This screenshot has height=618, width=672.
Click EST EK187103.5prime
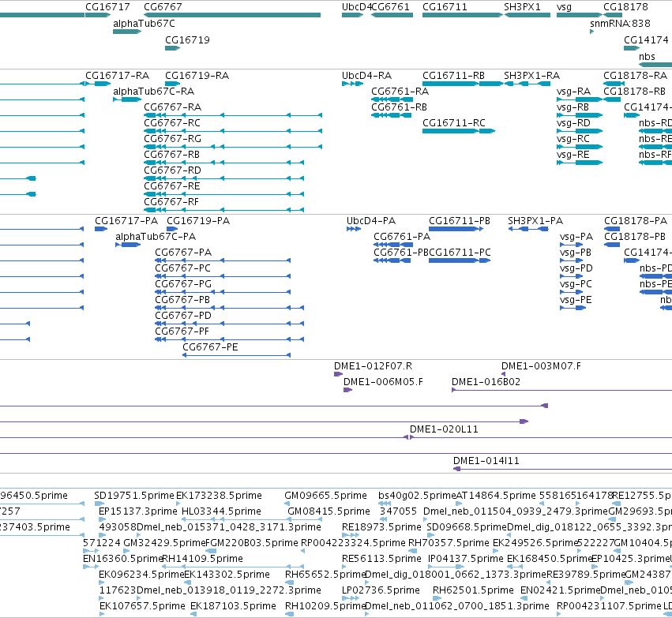click(233, 607)
